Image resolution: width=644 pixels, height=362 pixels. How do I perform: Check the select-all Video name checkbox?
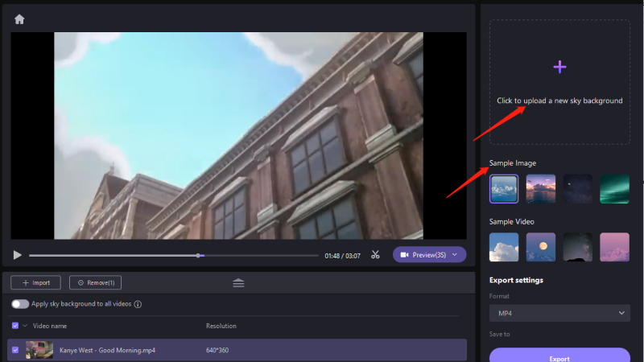tap(15, 326)
